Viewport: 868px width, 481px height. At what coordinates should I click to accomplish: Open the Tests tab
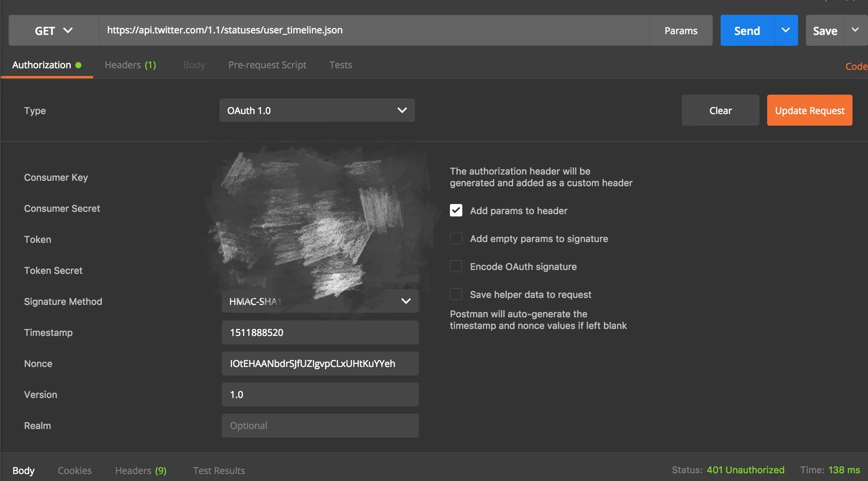[341, 65]
